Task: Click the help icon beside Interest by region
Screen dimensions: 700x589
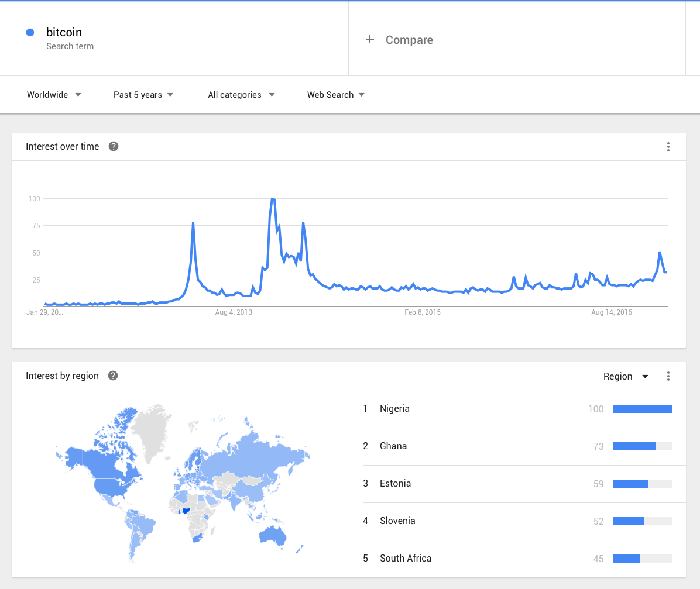Action: (113, 376)
